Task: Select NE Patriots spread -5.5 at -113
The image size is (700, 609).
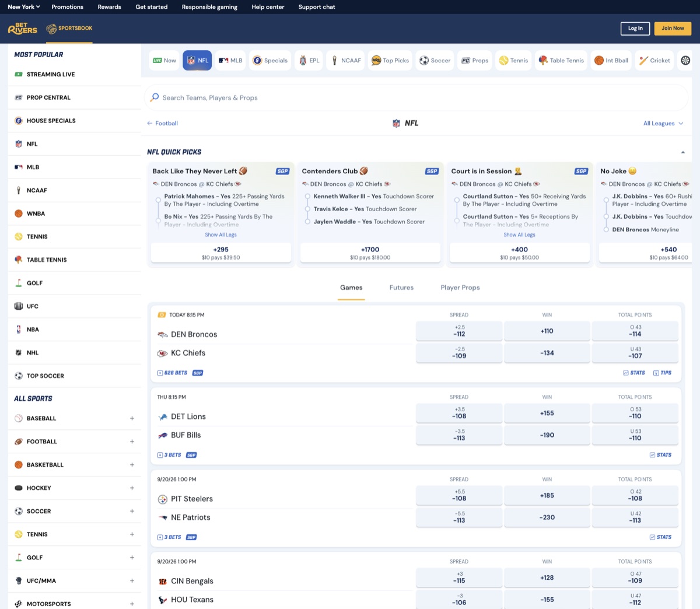Action: click(x=459, y=517)
